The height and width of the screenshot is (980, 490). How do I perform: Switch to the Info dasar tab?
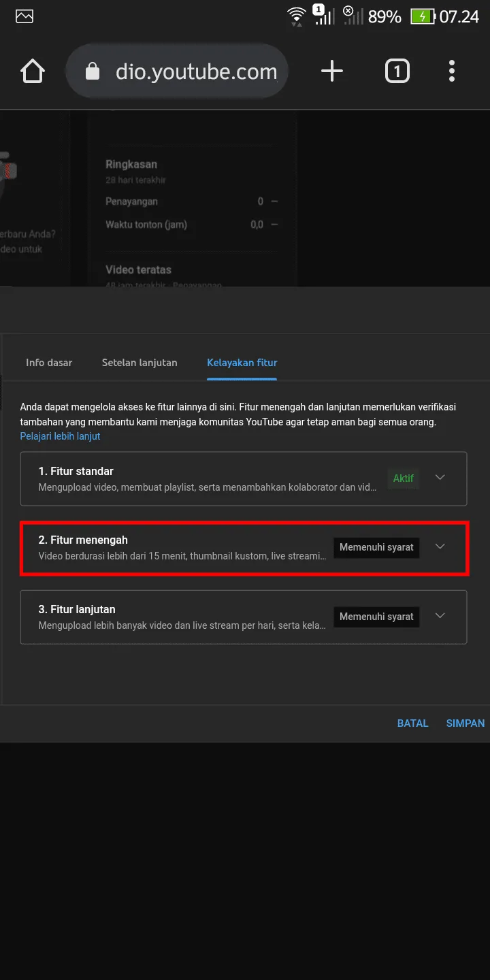(x=49, y=363)
